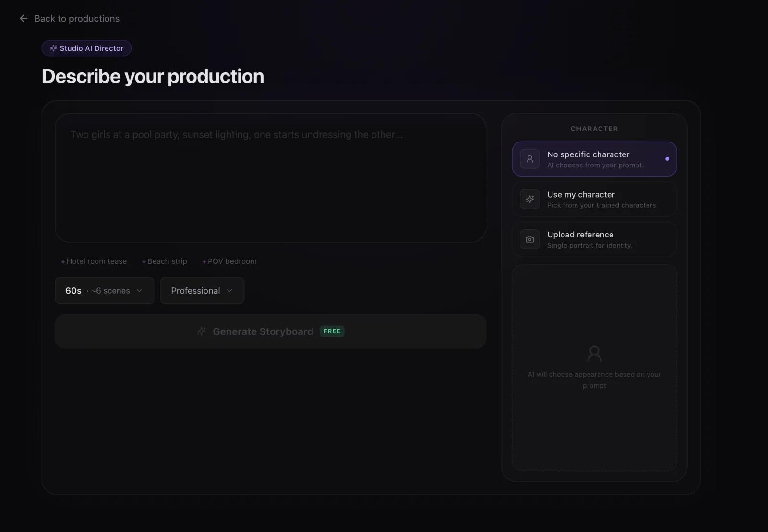Click the person silhouette in the character preview panel
768x532 pixels.
coord(595,354)
